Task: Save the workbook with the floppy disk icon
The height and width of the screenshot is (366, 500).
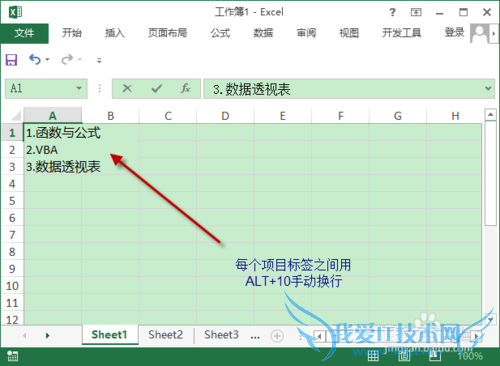Action: pyautogui.click(x=11, y=60)
